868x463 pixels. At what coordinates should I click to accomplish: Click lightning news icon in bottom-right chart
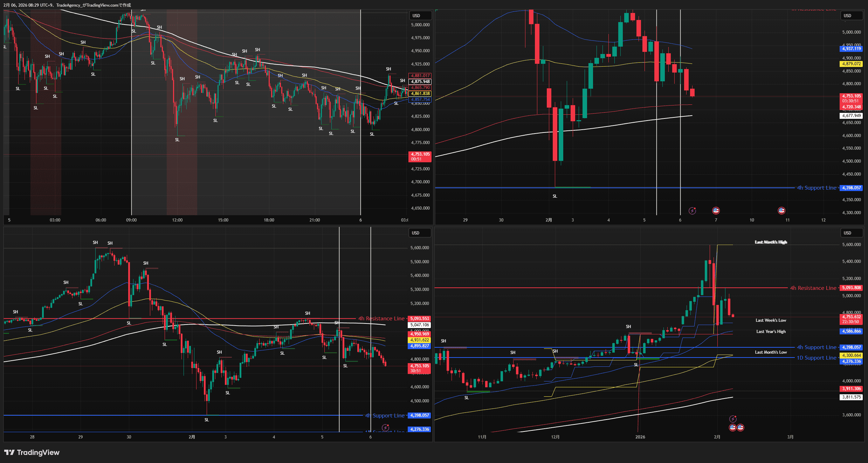[733, 419]
